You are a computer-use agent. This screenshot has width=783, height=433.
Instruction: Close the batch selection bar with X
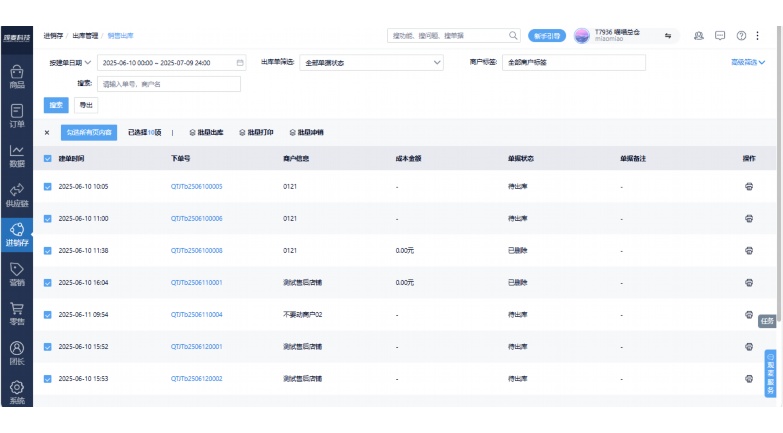click(x=47, y=132)
